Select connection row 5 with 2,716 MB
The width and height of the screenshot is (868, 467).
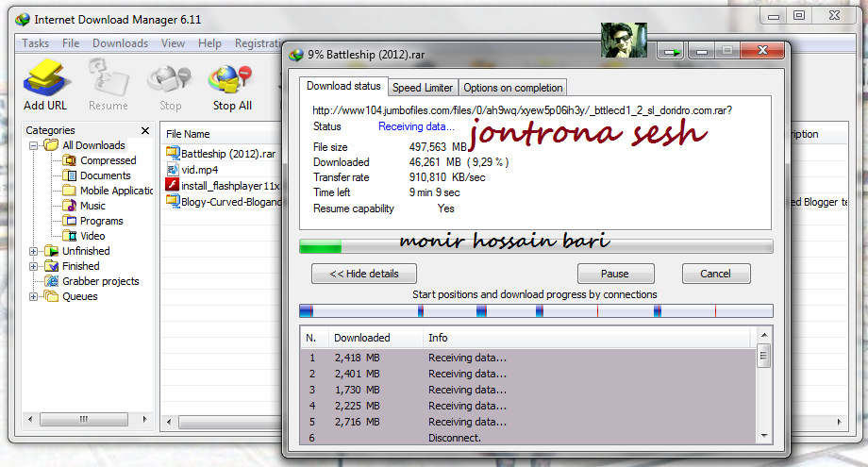tap(528, 422)
